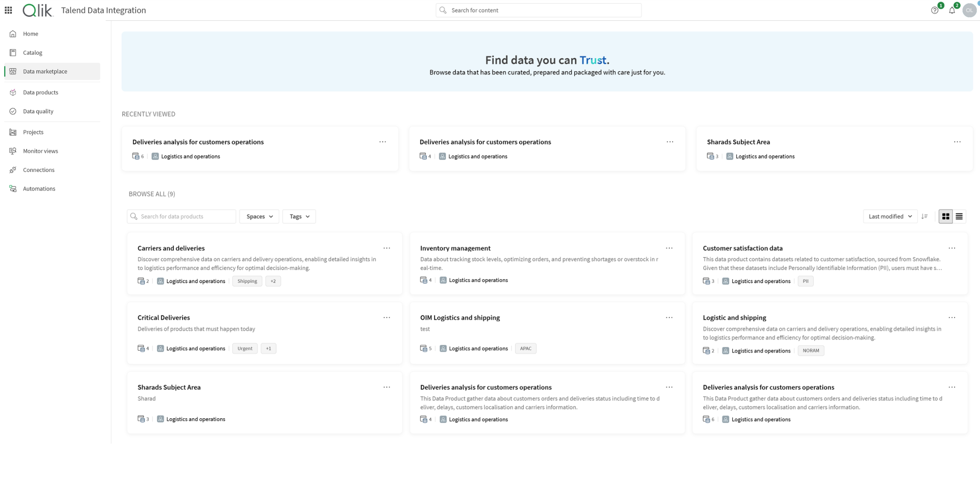Open more options for Carriers and deliveries card
This screenshot has height=497, width=980.
click(386, 248)
